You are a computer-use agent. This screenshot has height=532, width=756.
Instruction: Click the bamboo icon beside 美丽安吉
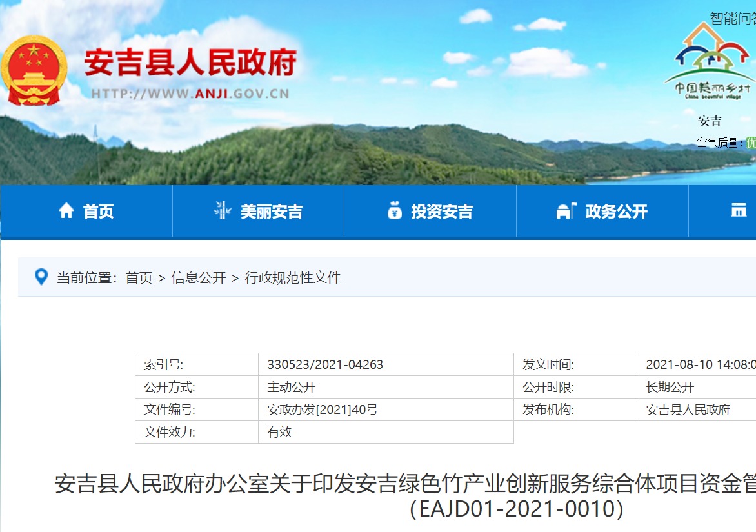[x=223, y=211]
